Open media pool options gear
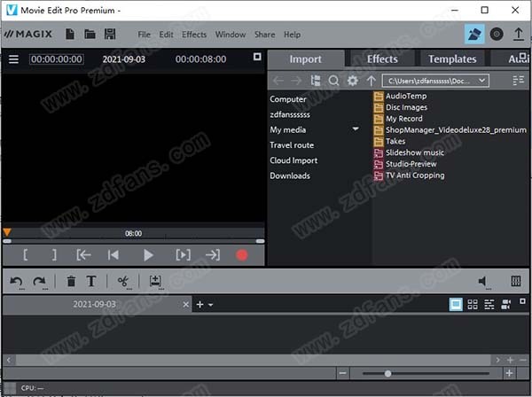The height and width of the screenshot is (397, 532). pos(353,81)
